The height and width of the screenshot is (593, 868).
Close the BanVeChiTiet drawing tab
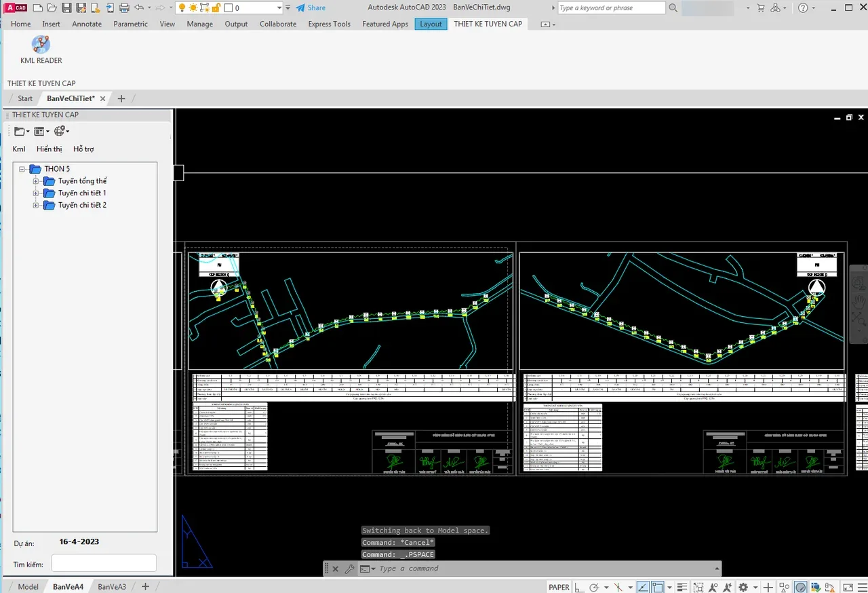tap(103, 98)
